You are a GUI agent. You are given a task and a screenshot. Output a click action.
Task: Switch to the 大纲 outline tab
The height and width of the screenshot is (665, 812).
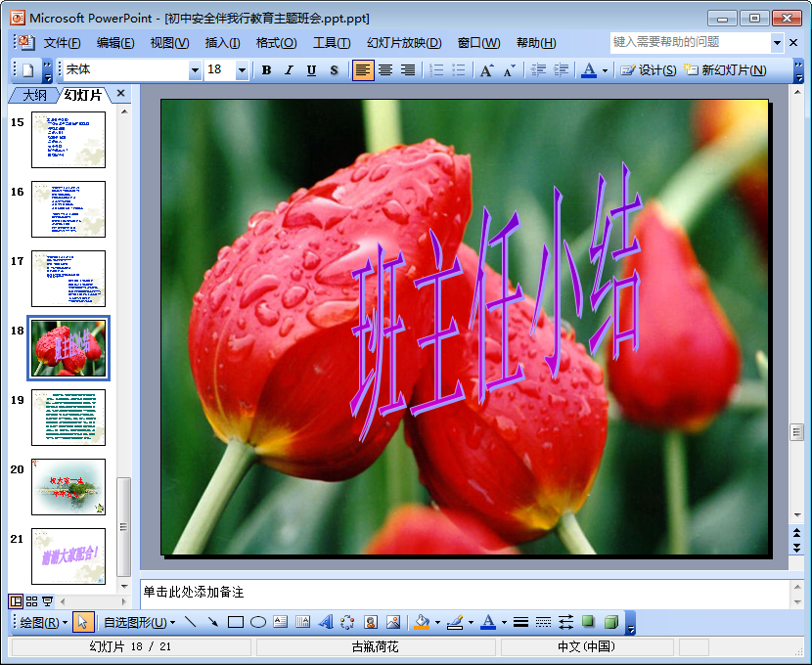(x=34, y=95)
